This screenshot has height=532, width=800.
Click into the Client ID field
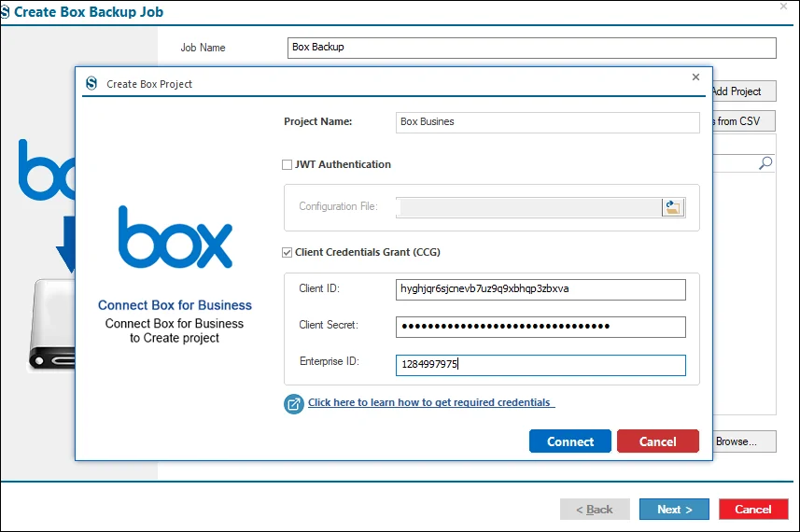(x=540, y=289)
